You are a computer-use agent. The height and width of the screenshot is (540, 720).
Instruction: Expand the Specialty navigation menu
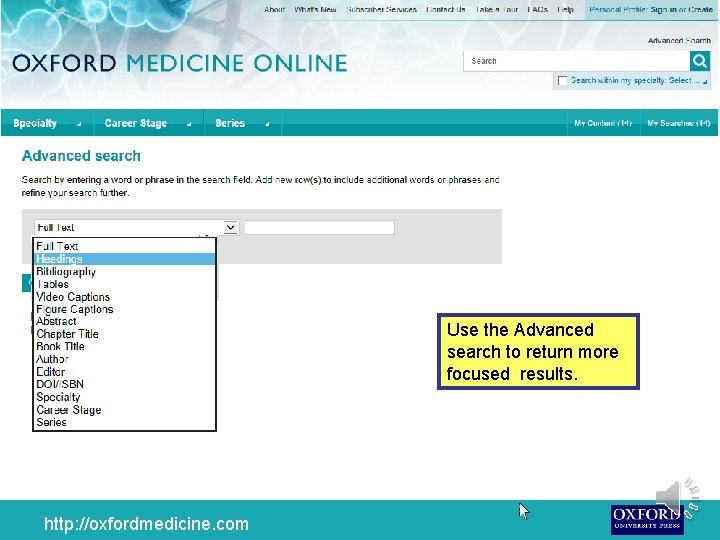47,123
